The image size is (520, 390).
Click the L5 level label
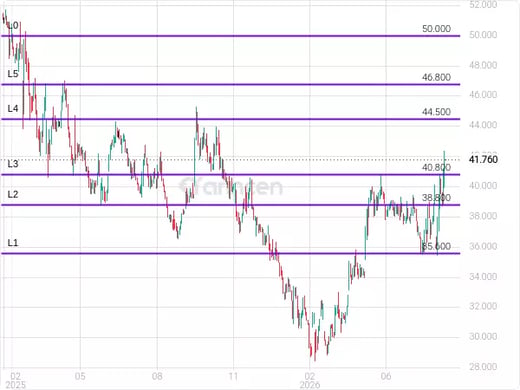click(13, 74)
